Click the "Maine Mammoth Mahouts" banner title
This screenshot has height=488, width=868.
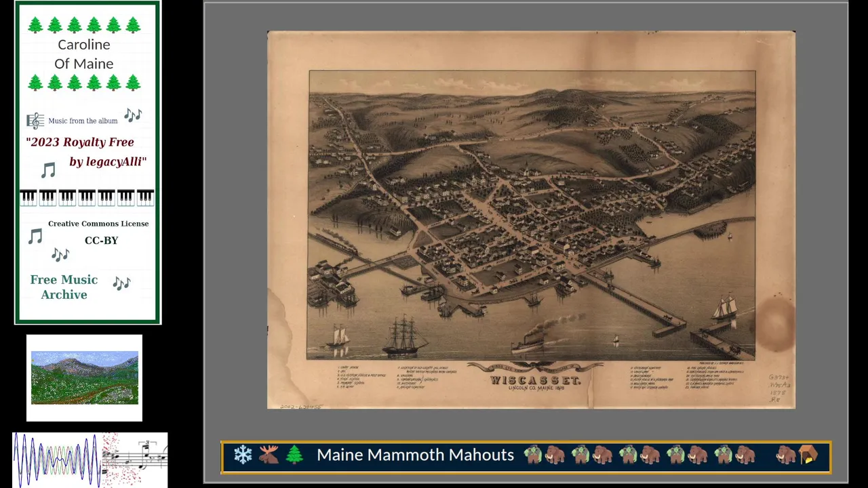pos(416,455)
